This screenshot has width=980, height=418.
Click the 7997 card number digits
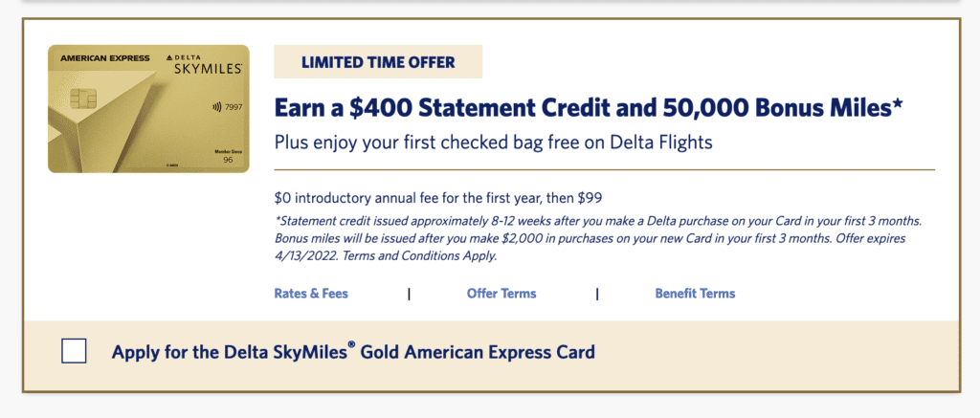(x=234, y=107)
